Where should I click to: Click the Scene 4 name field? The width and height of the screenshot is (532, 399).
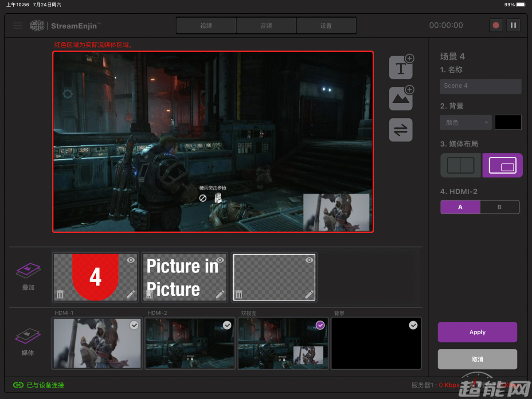pyautogui.click(x=481, y=86)
